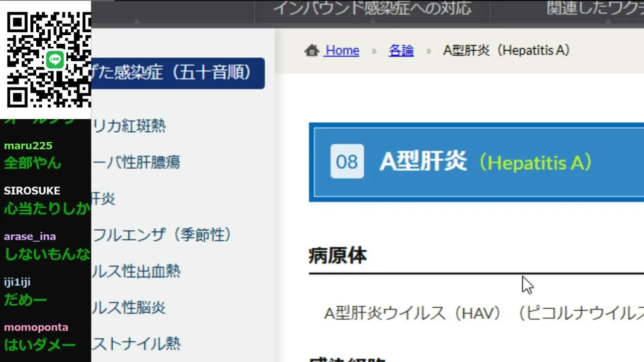This screenshot has width=644, height=362.
Task: Click chat message しないもんな
Action: tap(47, 254)
